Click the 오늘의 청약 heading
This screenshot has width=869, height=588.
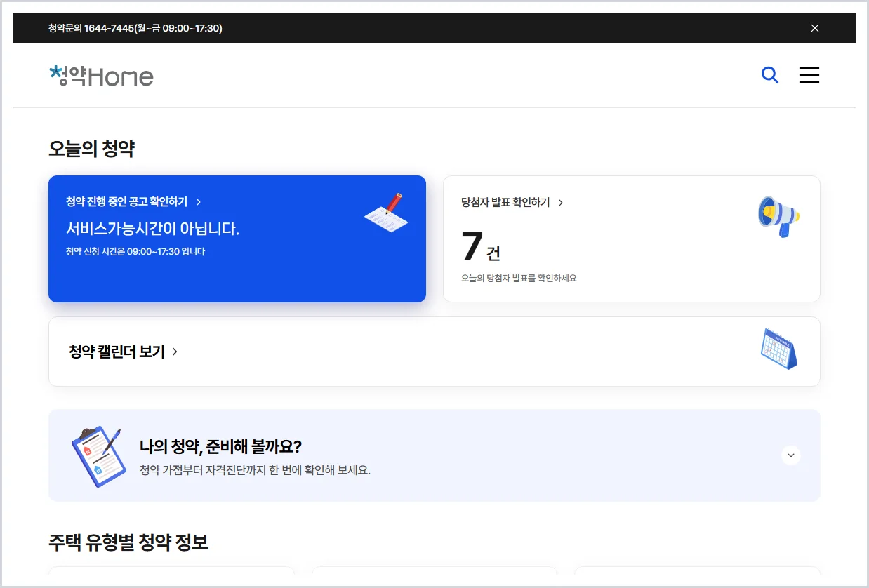[91, 149]
